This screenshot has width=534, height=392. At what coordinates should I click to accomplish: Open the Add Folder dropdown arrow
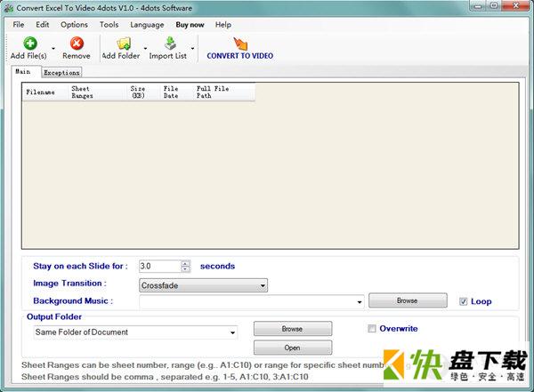145,48
